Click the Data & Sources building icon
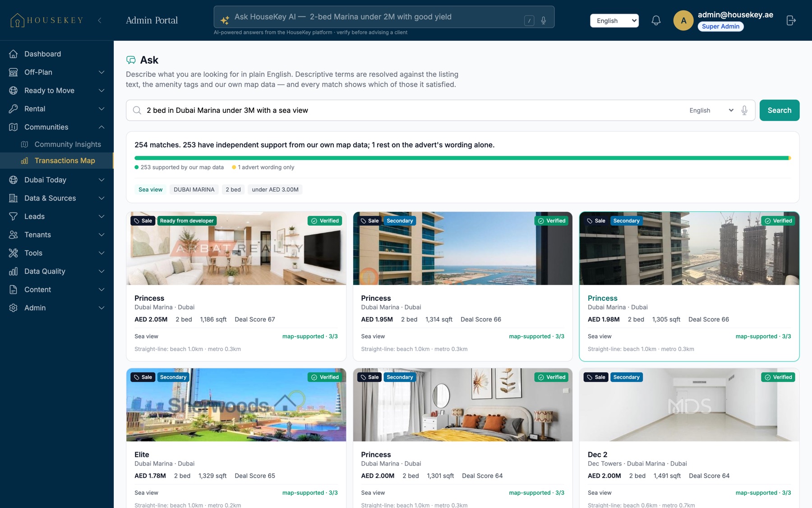 tap(14, 198)
